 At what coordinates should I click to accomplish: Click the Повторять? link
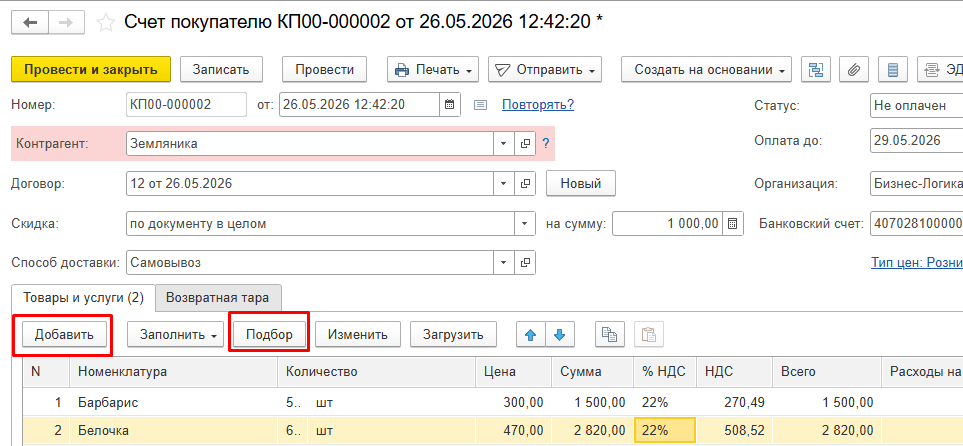click(x=538, y=104)
